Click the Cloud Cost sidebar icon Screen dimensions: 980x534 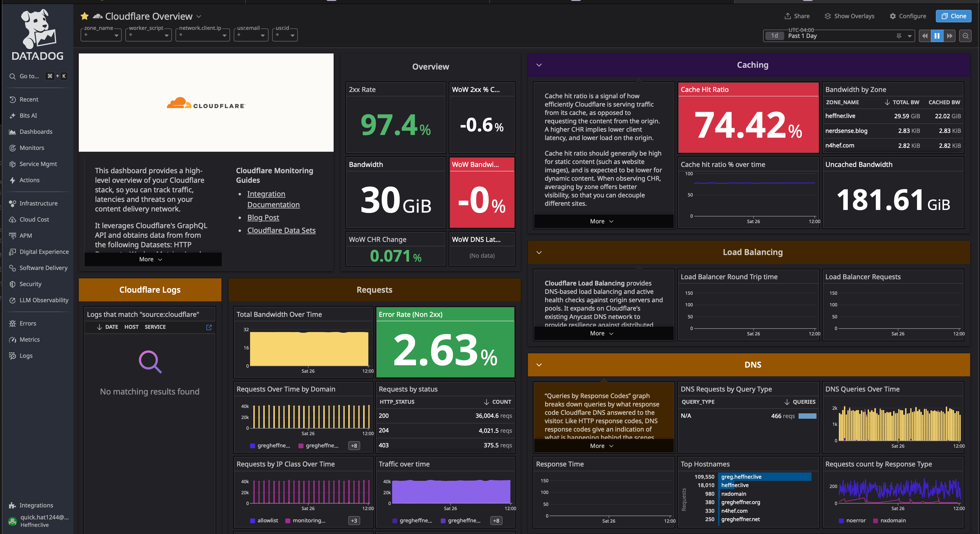[13, 220]
